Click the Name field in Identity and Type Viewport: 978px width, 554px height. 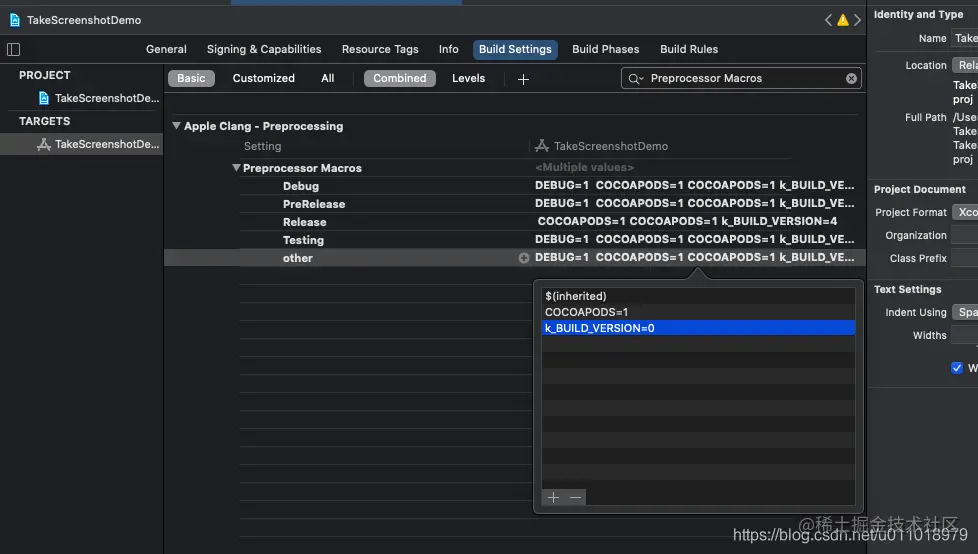point(964,38)
